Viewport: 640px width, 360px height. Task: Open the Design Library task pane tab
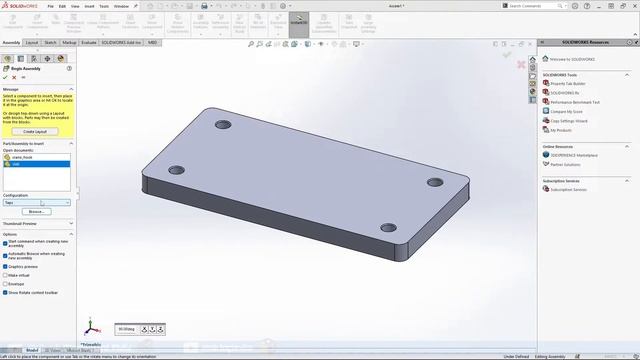click(532, 67)
